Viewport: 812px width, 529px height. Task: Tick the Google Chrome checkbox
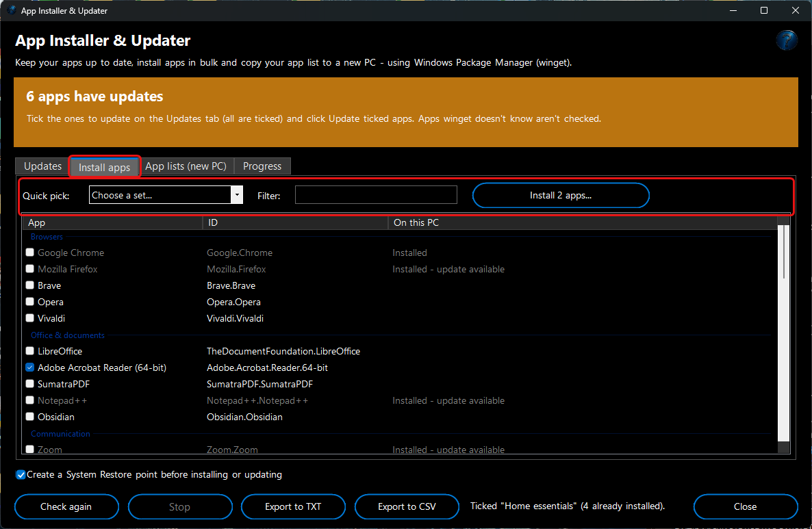tap(30, 253)
